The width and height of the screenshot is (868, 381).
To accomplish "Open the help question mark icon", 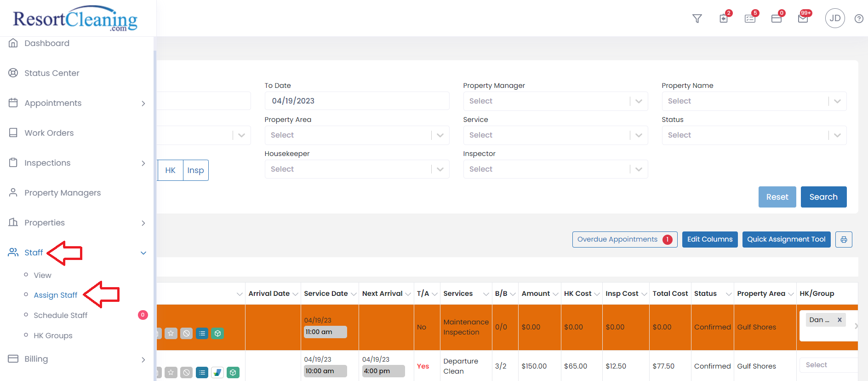I will point(858,19).
